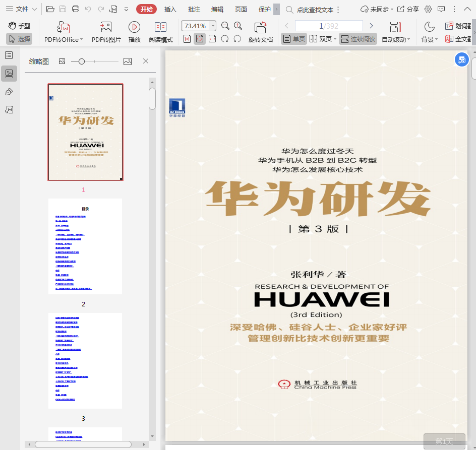Click floating blue convert button
476x450 pixels.
[x=461, y=59]
